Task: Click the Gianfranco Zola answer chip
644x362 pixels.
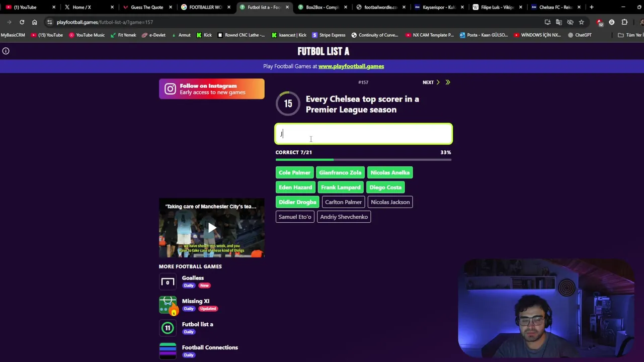Action: pos(340,172)
